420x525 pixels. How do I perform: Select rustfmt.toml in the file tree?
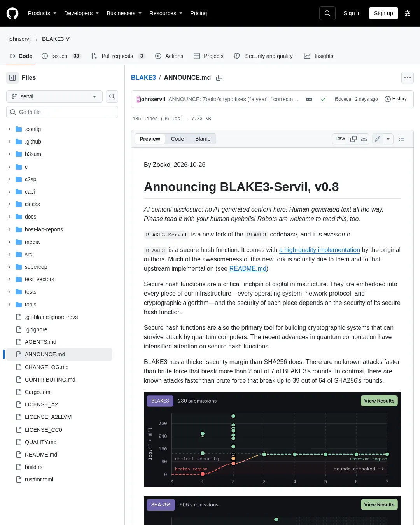[39, 479]
